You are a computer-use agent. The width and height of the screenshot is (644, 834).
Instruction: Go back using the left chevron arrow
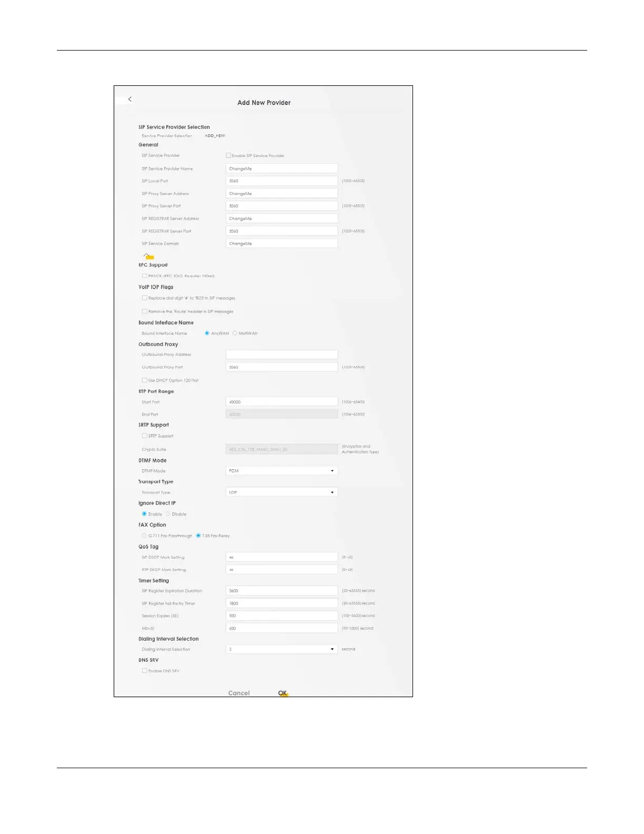point(130,99)
